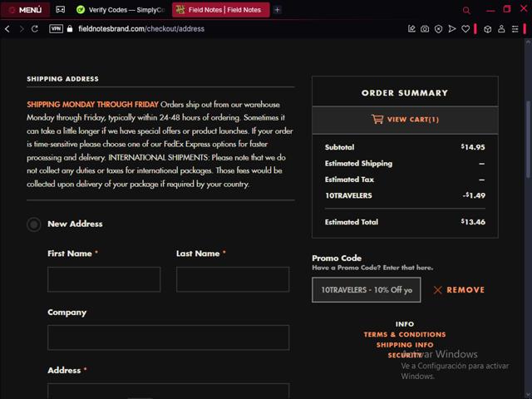Open the Workspaces icon beside Menú
This screenshot has height=399, width=532.
61,10
